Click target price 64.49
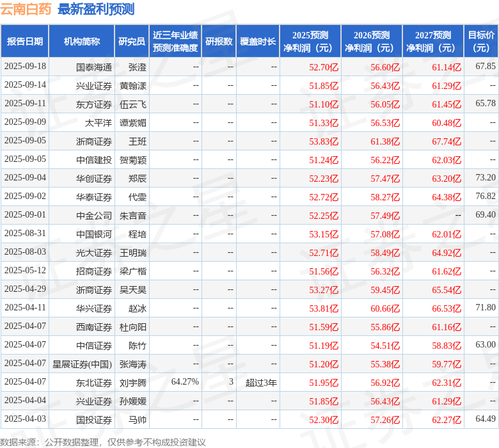499x448 pixels. (486, 419)
